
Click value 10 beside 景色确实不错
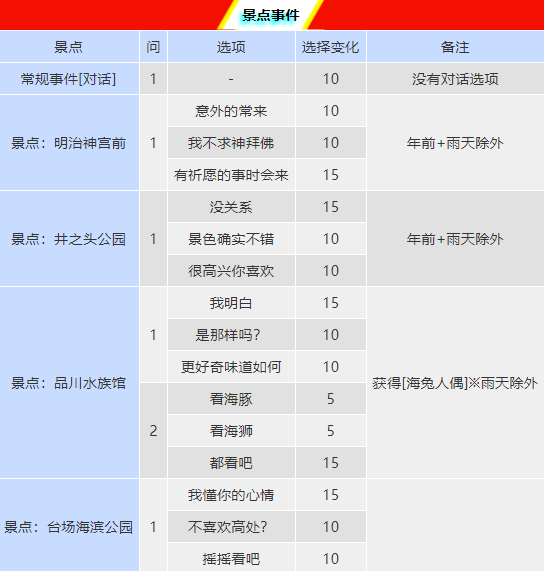point(331,239)
